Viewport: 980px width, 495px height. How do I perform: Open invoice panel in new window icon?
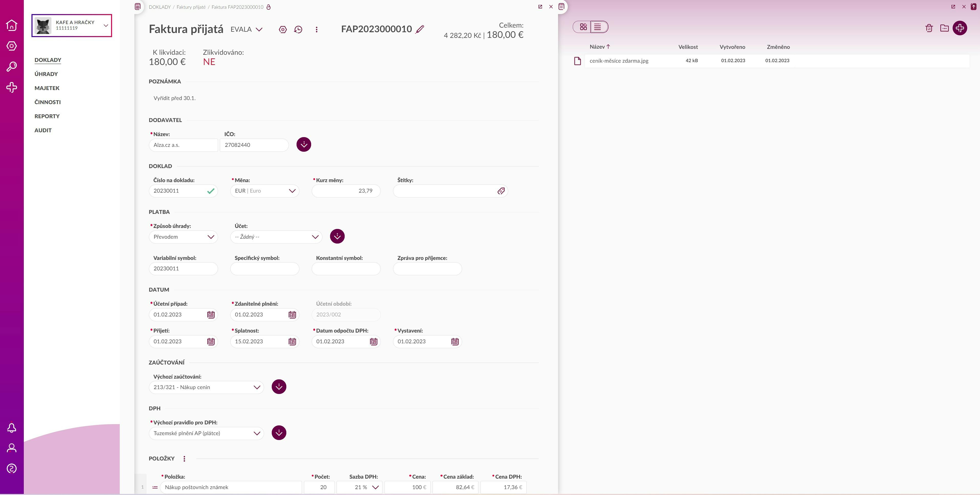pos(540,7)
